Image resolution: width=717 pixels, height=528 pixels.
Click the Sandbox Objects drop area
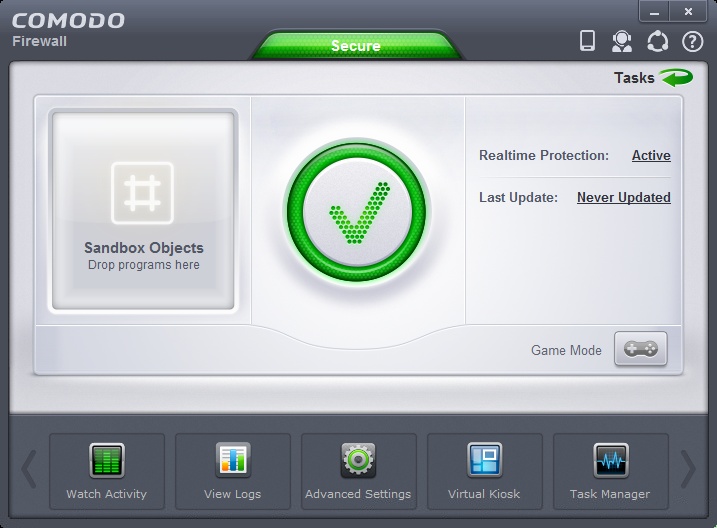coord(144,211)
